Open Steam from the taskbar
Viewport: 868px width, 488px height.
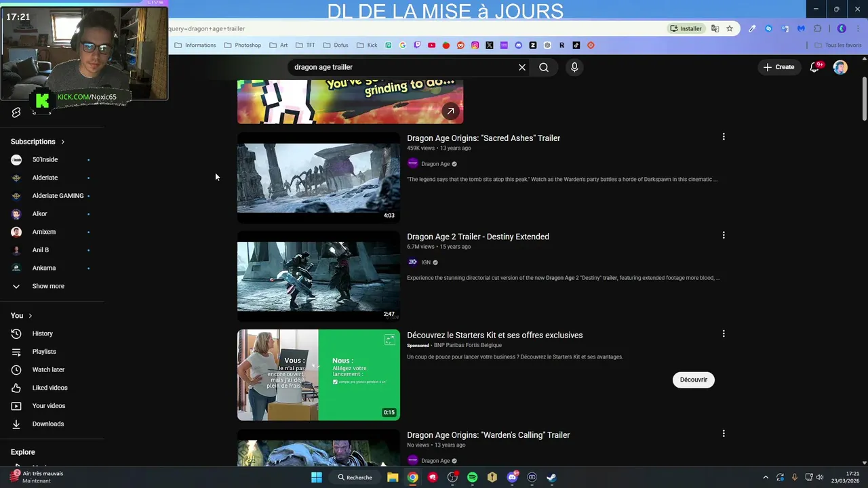(552, 477)
